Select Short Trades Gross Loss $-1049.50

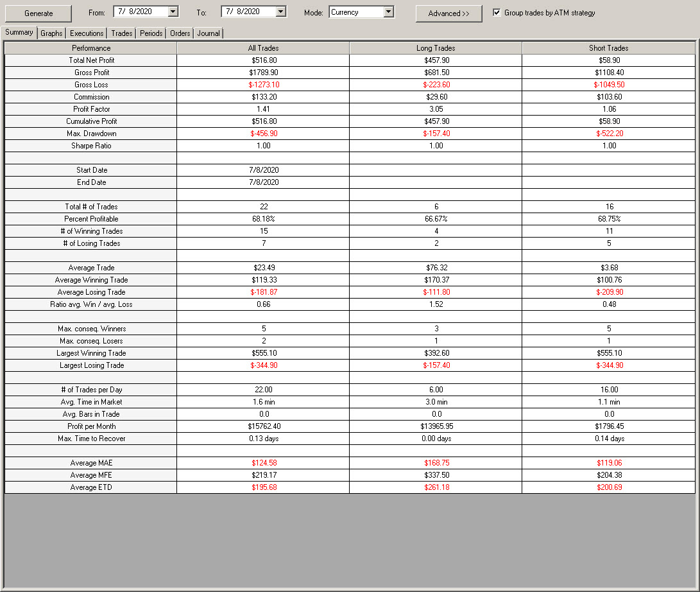pyautogui.click(x=609, y=85)
